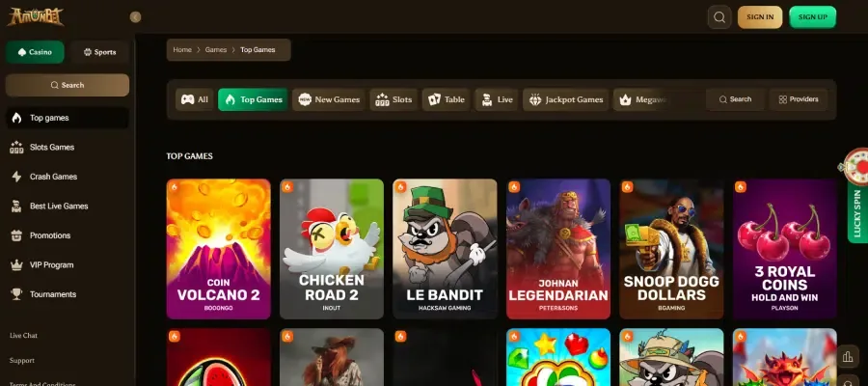868x386 pixels.
Task: Click the flame badge on Le Bandit
Action: tap(401, 186)
